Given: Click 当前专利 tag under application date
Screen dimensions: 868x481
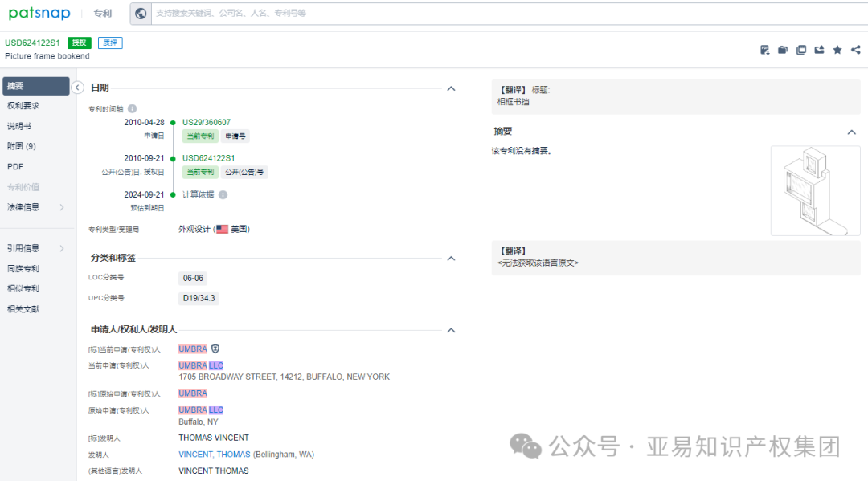Looking at the screenshot, I should [200, 136].
